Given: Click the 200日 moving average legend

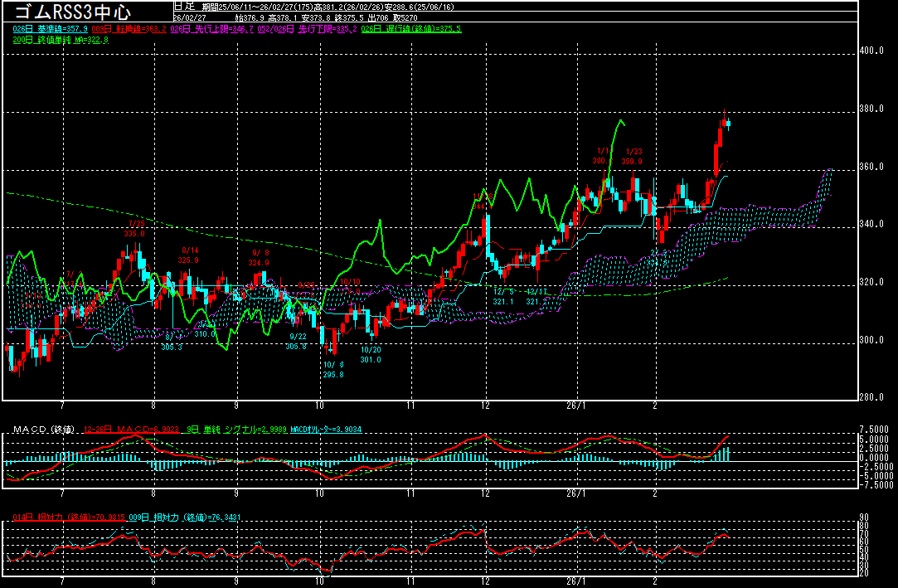Looking at the screenshot, I should [x=61, y=40].
